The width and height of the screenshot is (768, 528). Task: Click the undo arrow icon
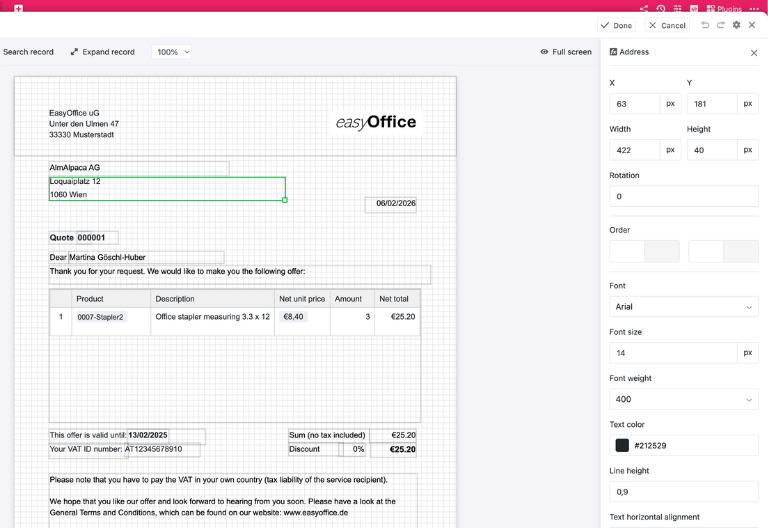tap(706, 25)
